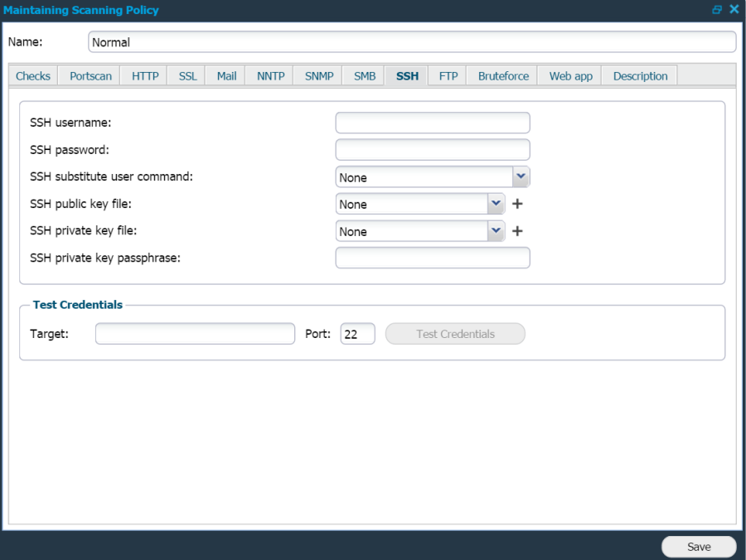Click the restore window icon in title bar
This screenshot has height=560, width=746.
(716, 9)
